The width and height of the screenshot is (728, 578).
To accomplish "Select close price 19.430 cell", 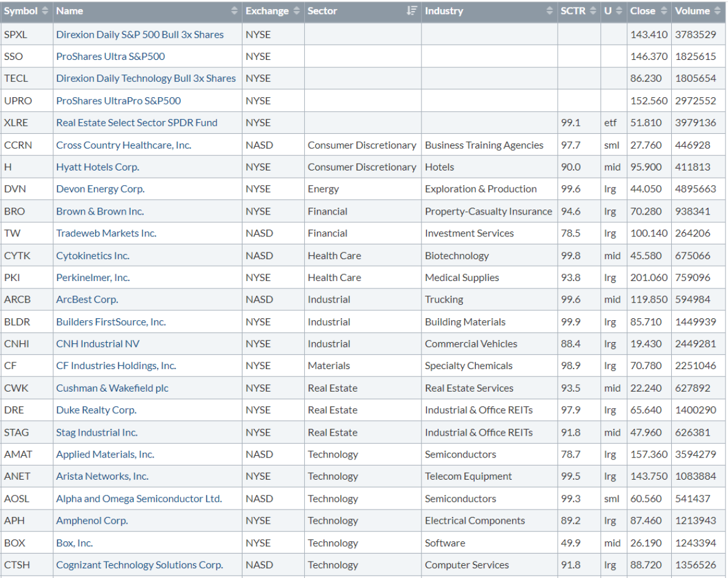I will coord(649,343).
